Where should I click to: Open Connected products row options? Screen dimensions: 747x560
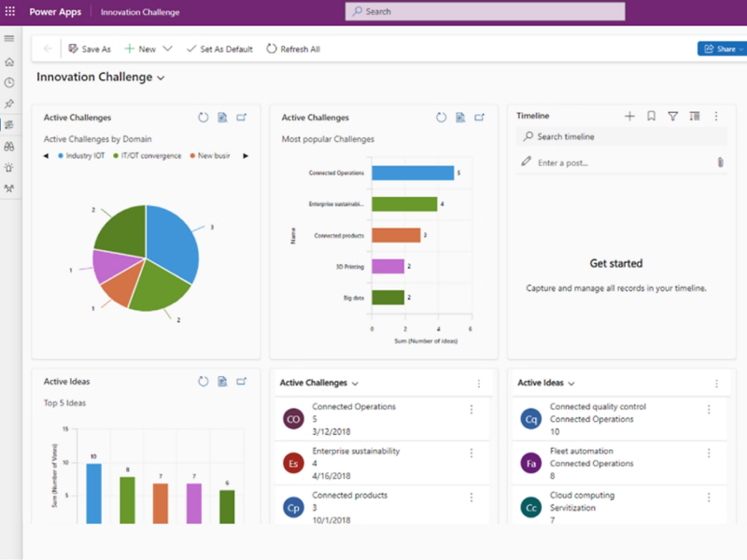[x=472, y=497]
